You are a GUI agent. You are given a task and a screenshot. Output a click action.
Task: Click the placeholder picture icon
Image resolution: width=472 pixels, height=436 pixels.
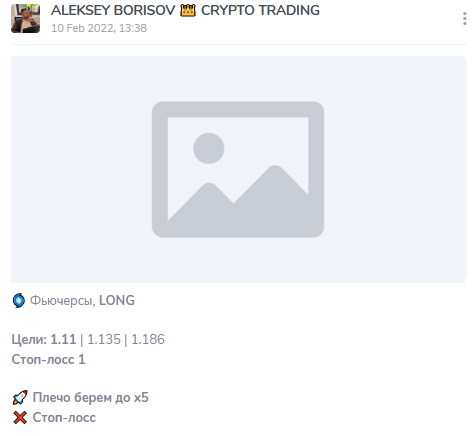[238, 169]
